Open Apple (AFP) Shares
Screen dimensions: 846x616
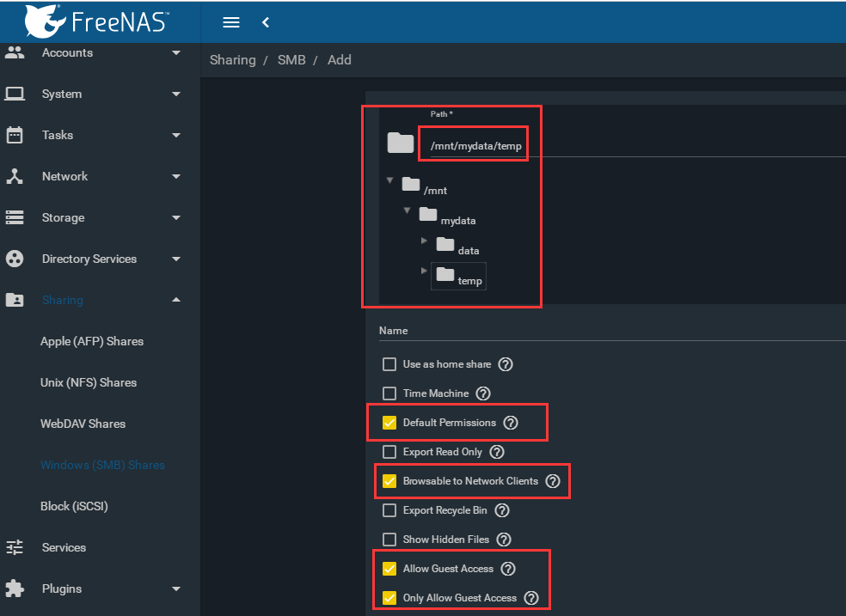point(92,341)
